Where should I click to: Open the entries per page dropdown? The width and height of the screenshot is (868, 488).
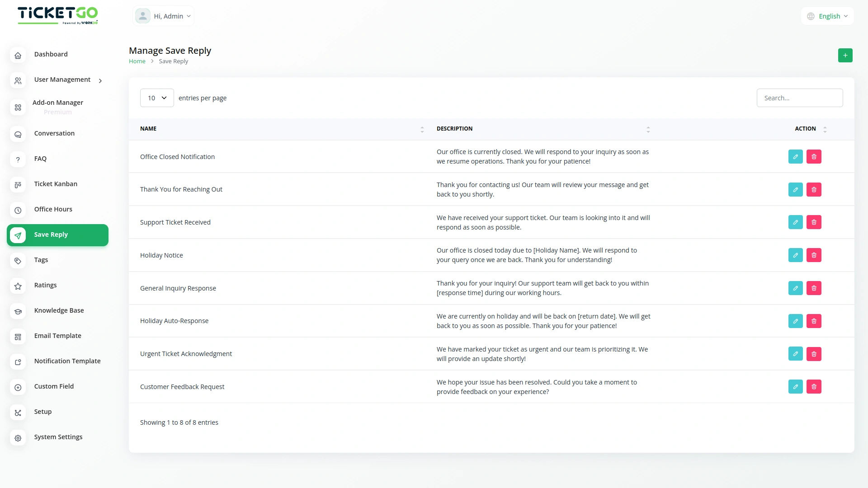[156, 98]
